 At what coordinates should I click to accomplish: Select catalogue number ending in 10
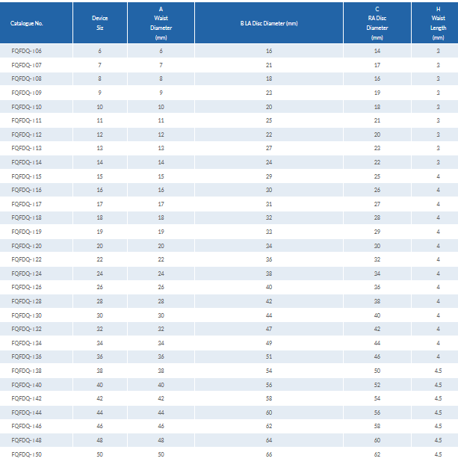click(26, 107)
